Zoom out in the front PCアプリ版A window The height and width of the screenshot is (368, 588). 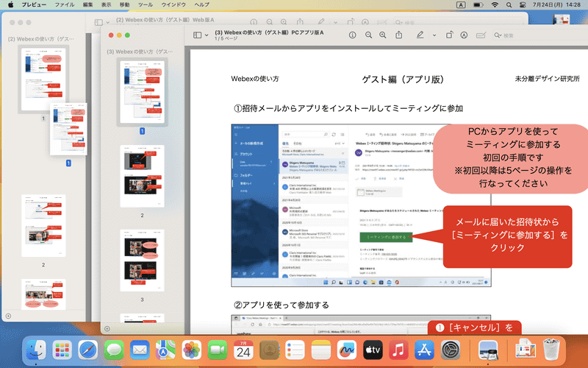pyautogui.click(x=369, y=35)
